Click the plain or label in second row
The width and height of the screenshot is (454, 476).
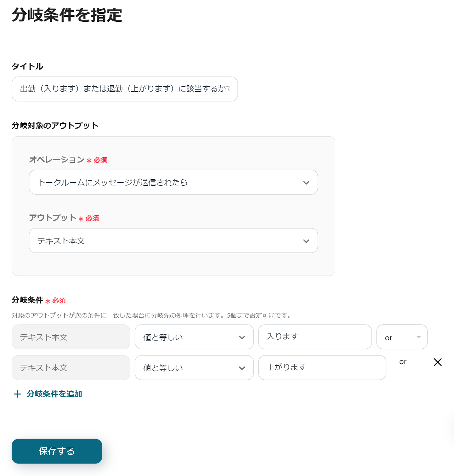(x=403, y=362)
